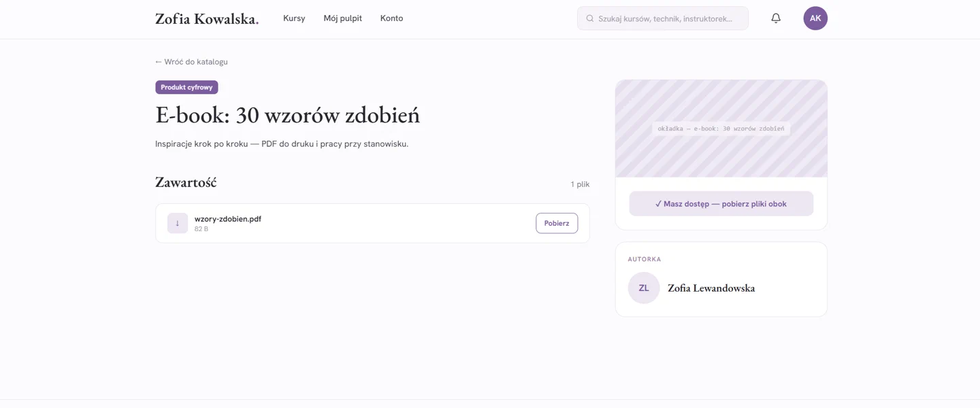The image size is (980, 408).
Task: Open the Konto menu item
Action: [x=391, y=18]
